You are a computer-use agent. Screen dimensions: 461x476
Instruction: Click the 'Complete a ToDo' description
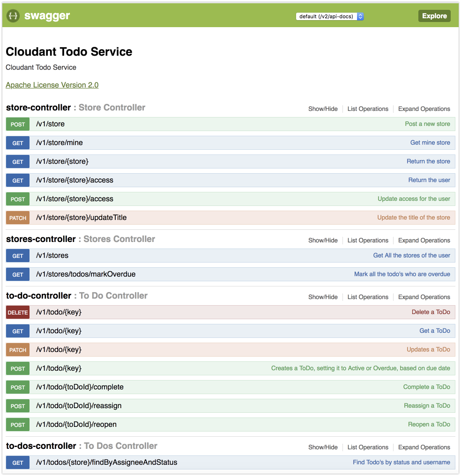point(426,387)
